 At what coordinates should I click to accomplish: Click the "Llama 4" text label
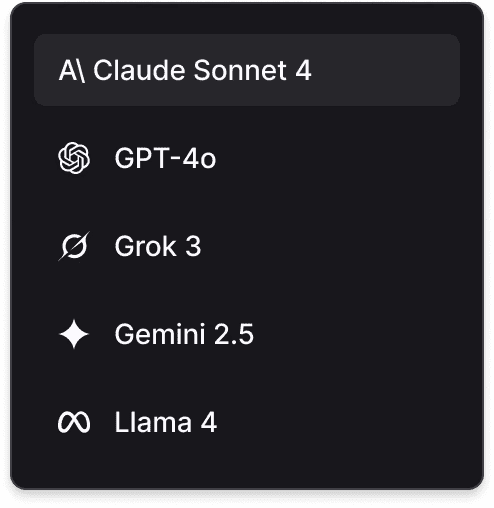(166, 422)
